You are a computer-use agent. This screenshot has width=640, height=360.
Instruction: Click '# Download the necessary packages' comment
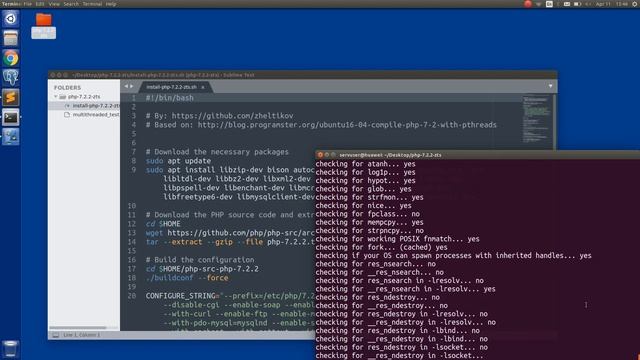pos(217,152)
